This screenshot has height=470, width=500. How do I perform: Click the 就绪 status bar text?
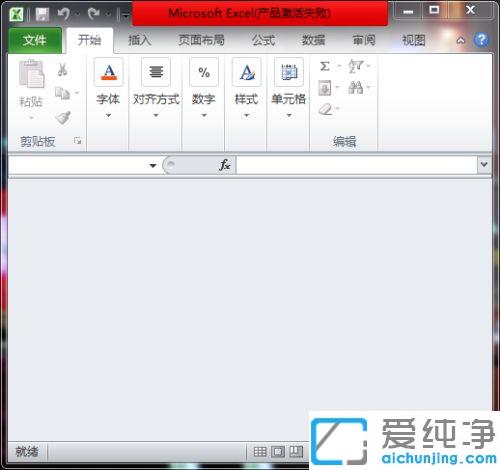[x=27, y=452]
